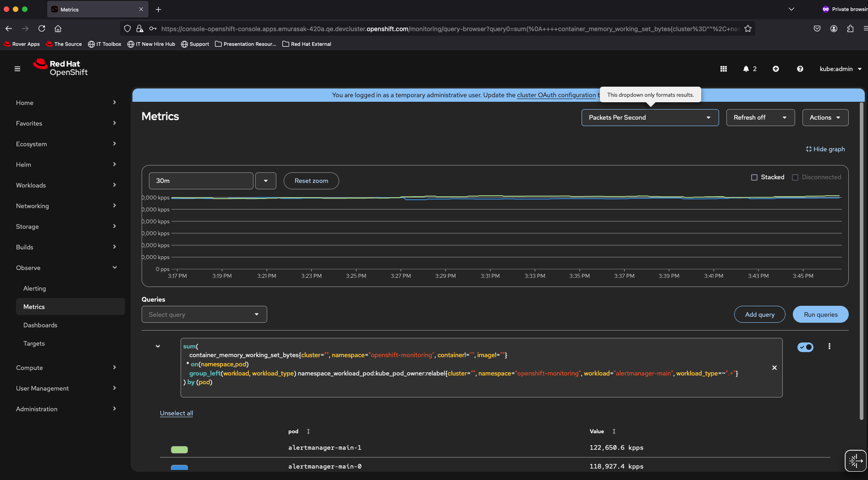The width and height of the screenshot is (868, 480).
Task: Click the Unselect all link
Action: (x=176, y=413)
